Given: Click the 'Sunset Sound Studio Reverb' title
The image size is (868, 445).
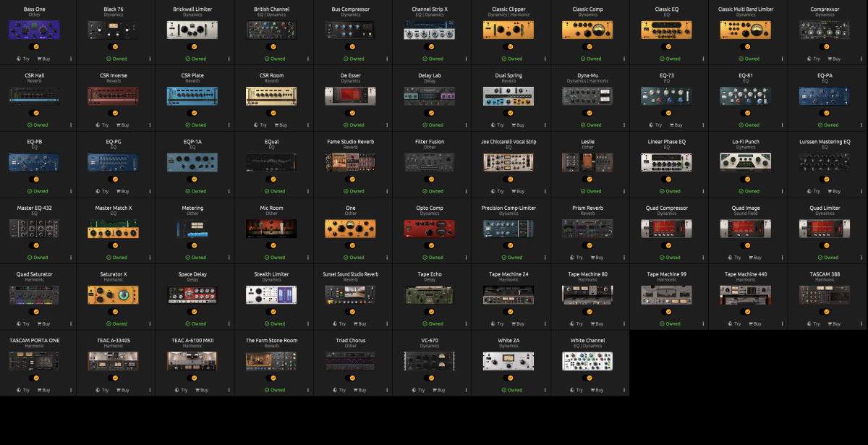Looking at the screenshot, I should [351, 274].
